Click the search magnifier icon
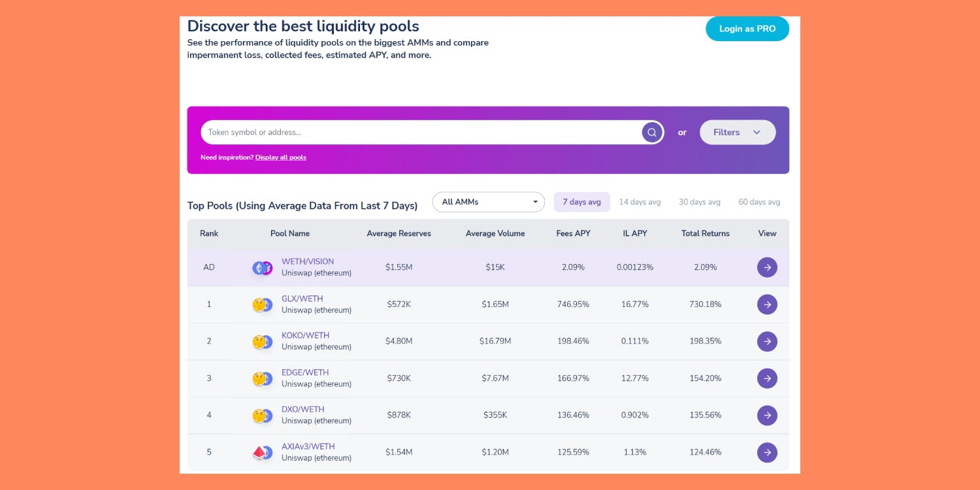 coord(651,133)
